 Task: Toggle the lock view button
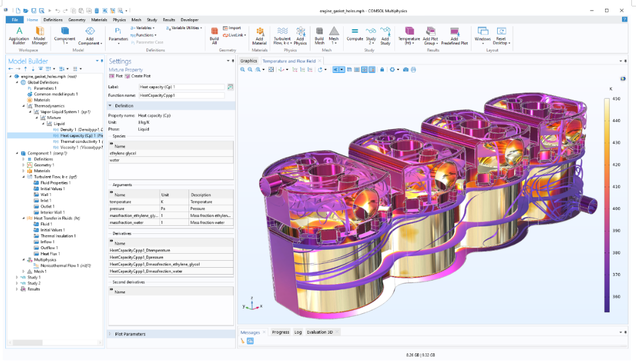click(x=382, y=70)
